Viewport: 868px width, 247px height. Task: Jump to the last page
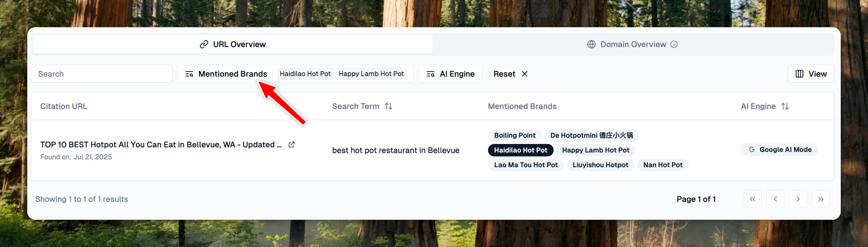[820, 199]
